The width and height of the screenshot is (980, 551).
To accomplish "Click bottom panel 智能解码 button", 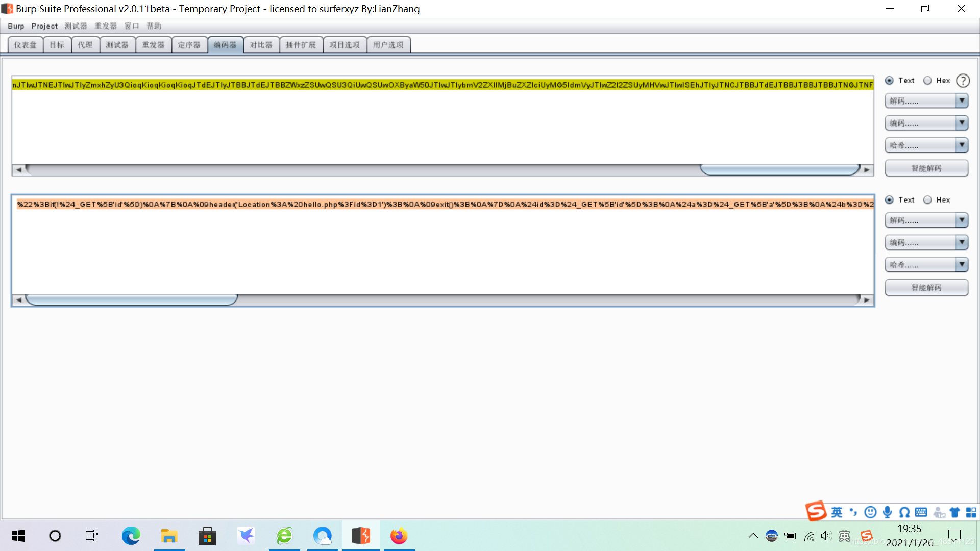I will tap(926, 288).
